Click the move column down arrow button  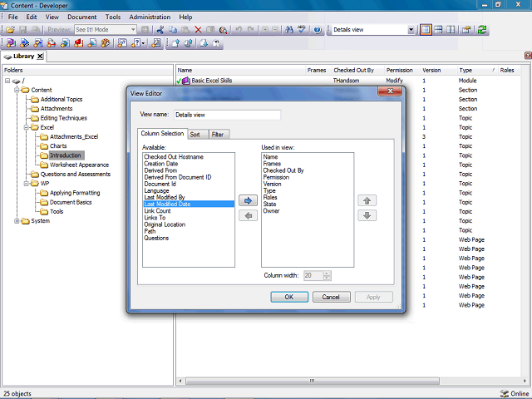tap(367, 215)
